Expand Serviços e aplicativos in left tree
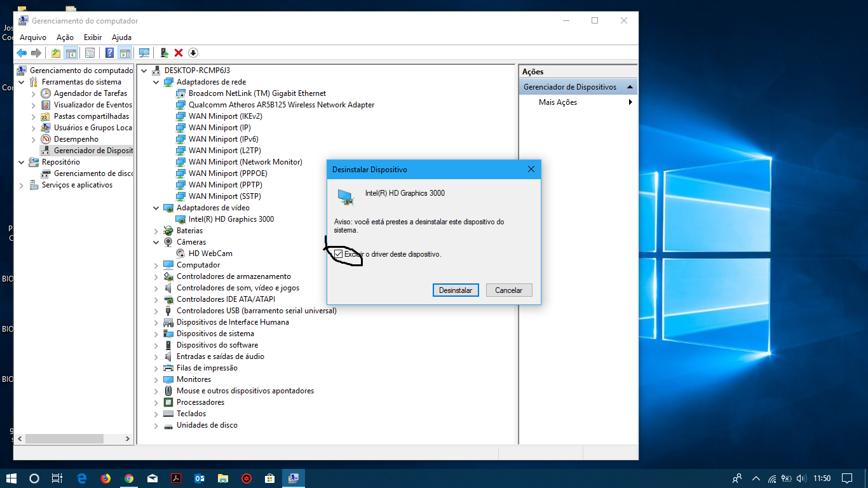This screenshot has width=868, height=488. 22,185
